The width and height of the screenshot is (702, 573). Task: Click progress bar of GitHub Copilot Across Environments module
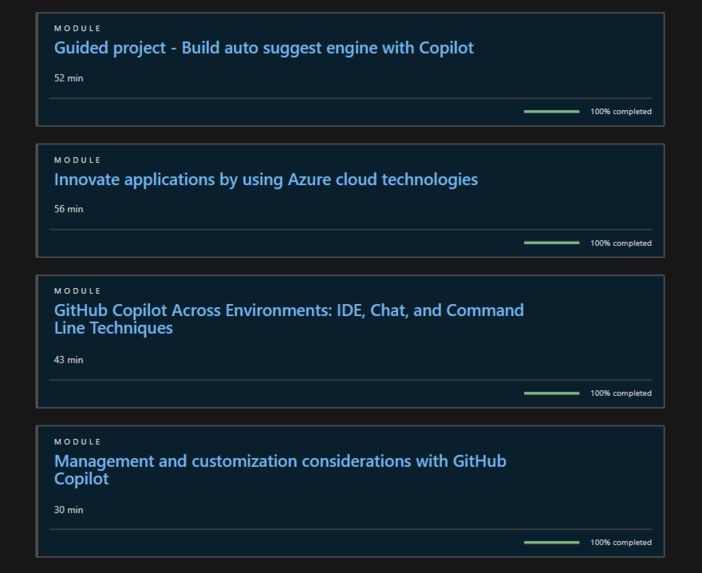point(552,393)
